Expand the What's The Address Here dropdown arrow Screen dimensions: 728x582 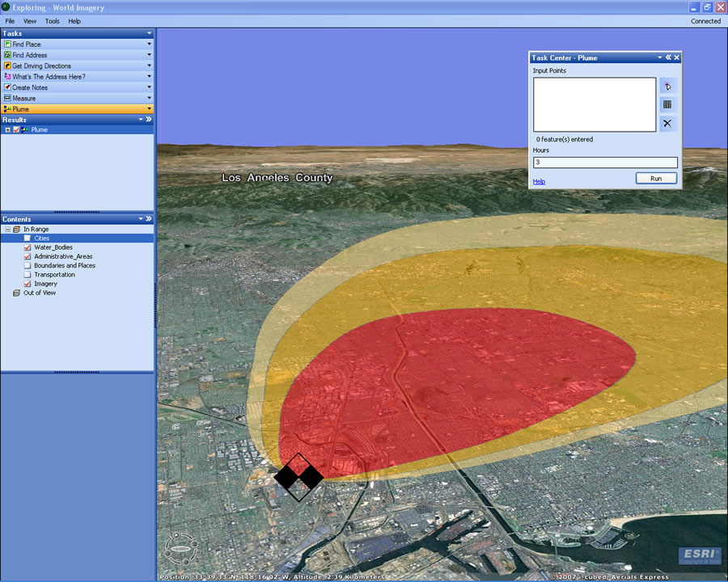[x=149, y=77]
